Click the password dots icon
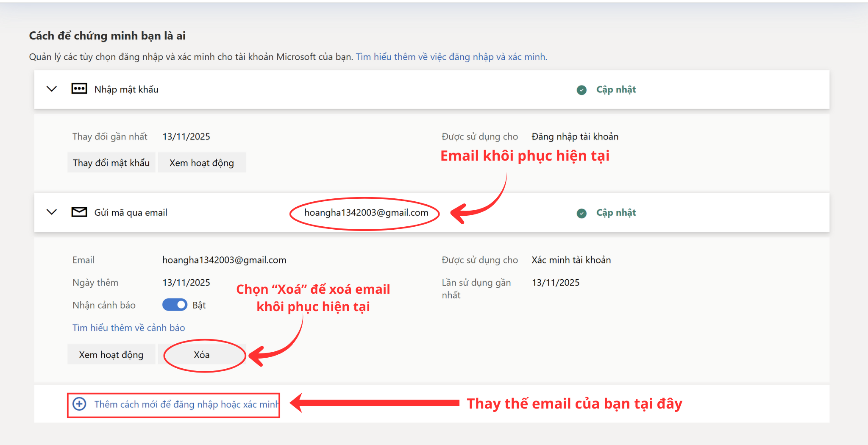Image resolution: width=868 pixels, height=445 pixels. tap(79, 89)
